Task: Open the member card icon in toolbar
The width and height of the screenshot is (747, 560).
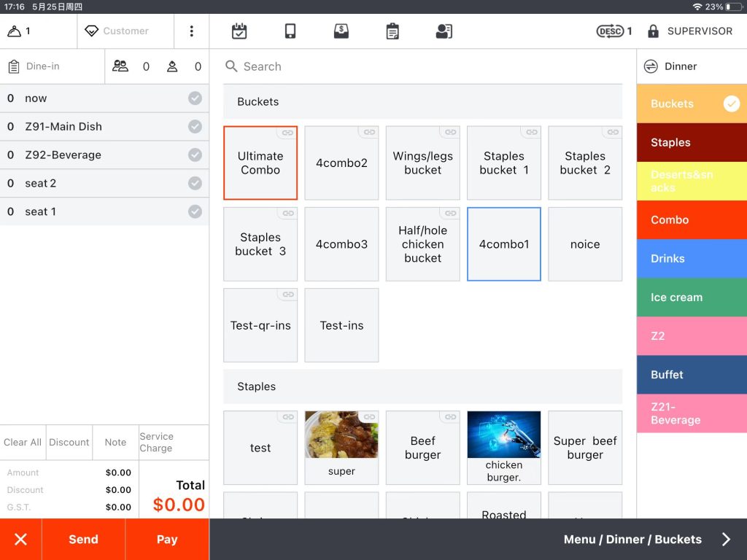Action: click(444, 31)
